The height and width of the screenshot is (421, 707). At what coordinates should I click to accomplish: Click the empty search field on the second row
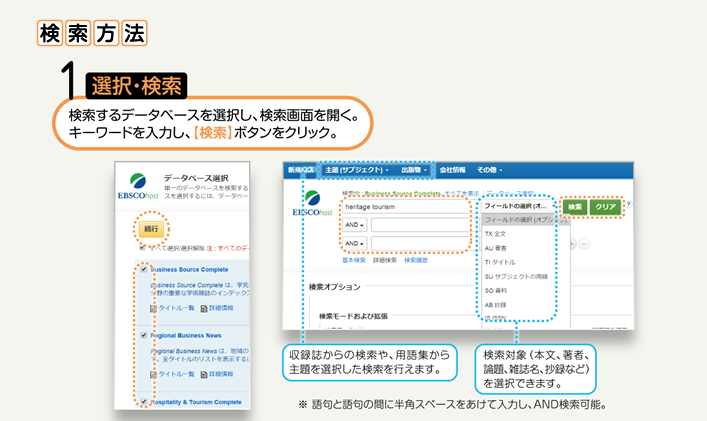420,225
